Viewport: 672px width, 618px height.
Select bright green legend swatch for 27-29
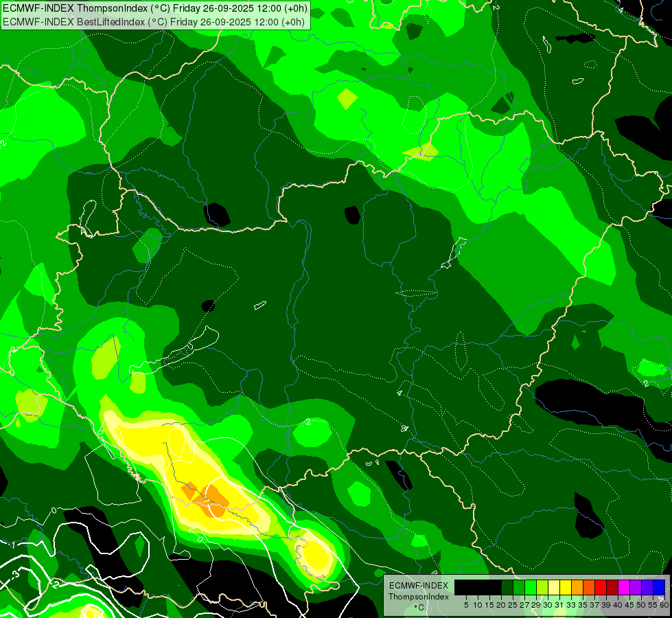531,587
